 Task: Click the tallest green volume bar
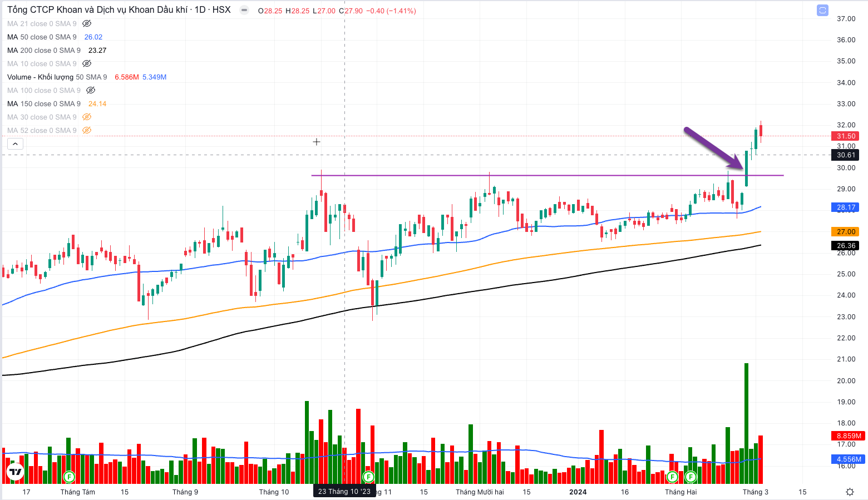[746, 423]
